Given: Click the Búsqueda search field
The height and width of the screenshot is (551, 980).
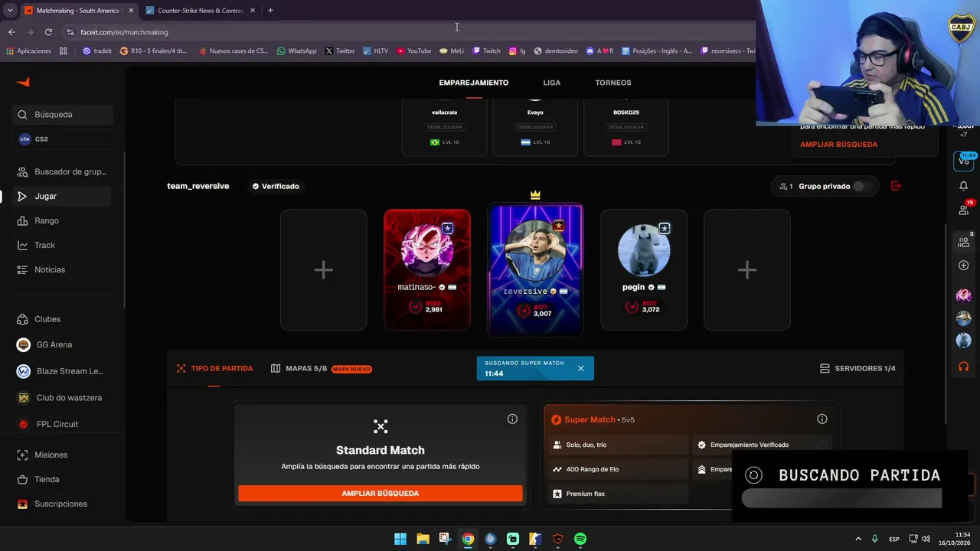Looking at the screenshot, I should click(x=63, y=115).
